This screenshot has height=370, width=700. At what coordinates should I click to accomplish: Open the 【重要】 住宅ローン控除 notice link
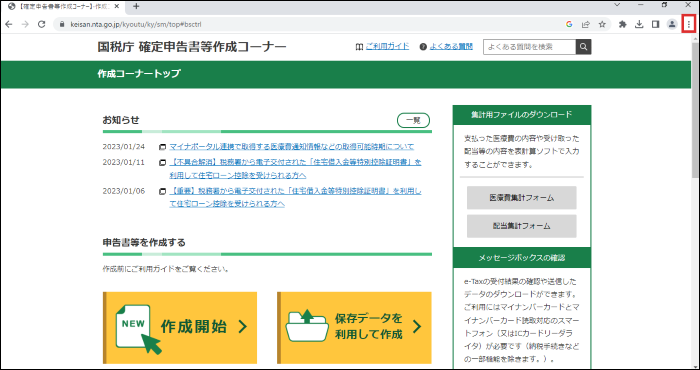[295, 197]
